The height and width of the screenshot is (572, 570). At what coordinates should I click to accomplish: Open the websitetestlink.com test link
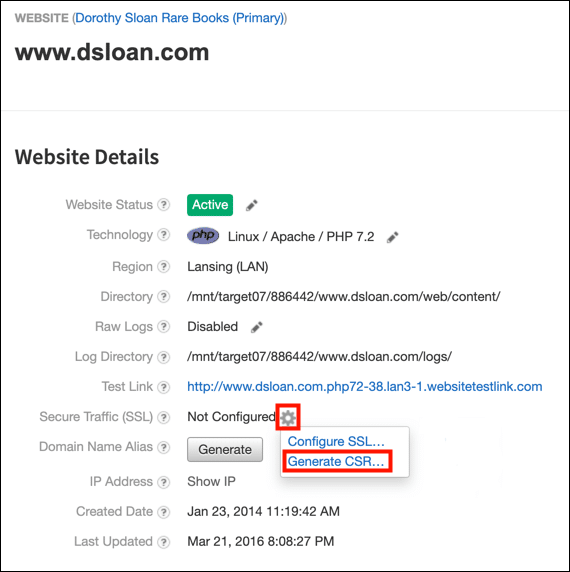point(365,387)
